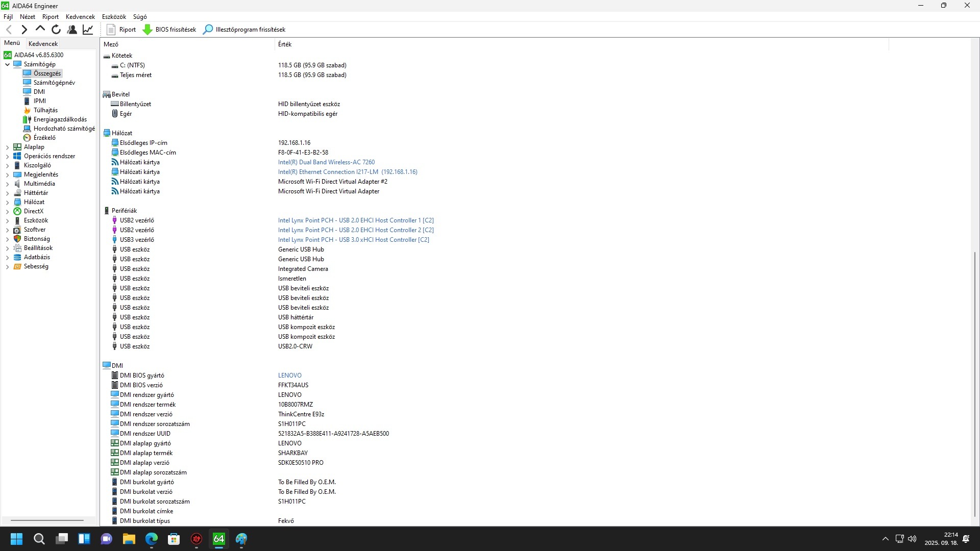Open File Explorer from the taskbar

point(129,539)
